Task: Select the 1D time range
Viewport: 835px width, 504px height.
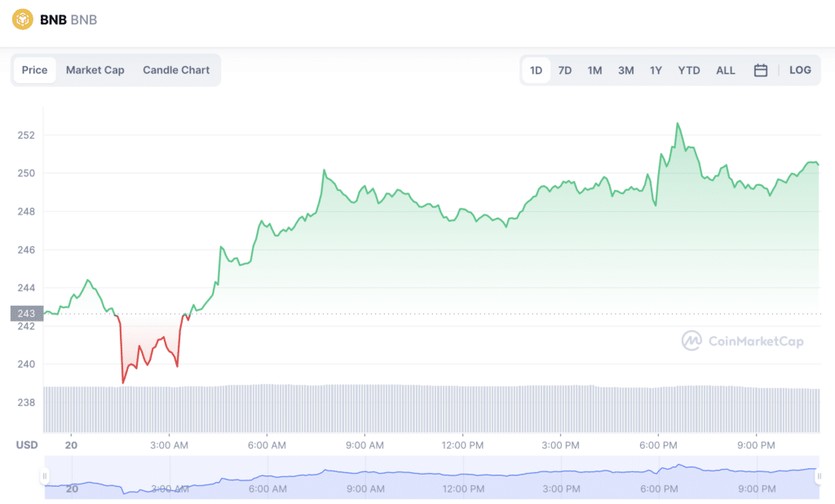Action: pos(536,70)
